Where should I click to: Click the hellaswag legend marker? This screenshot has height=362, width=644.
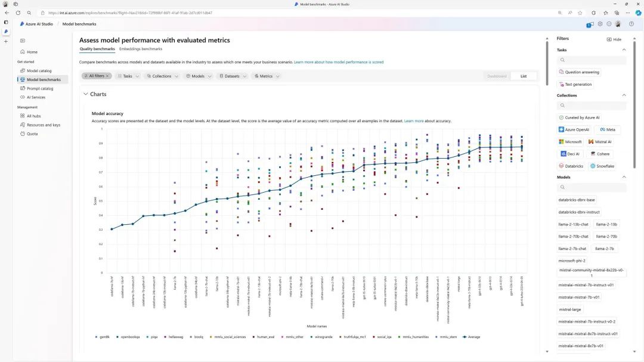(x=165, y=337)
